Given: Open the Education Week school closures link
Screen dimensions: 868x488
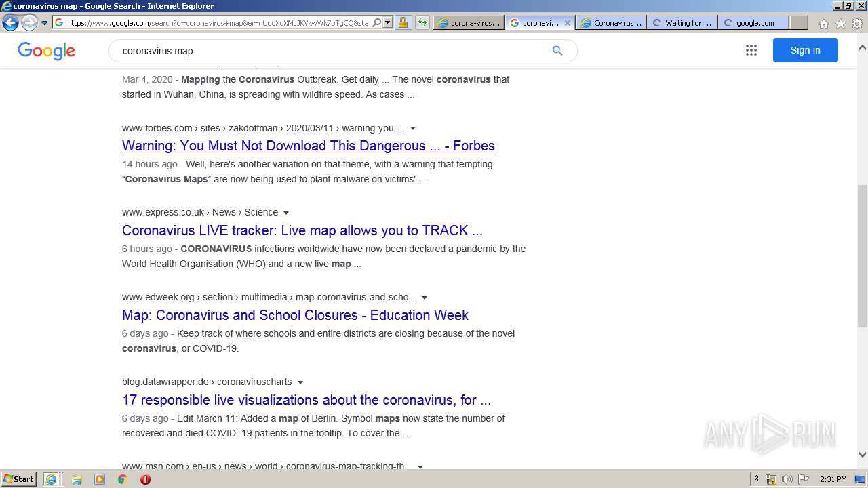Looking at the screenshot, I should pyautogui.click(x=295, y=315).
